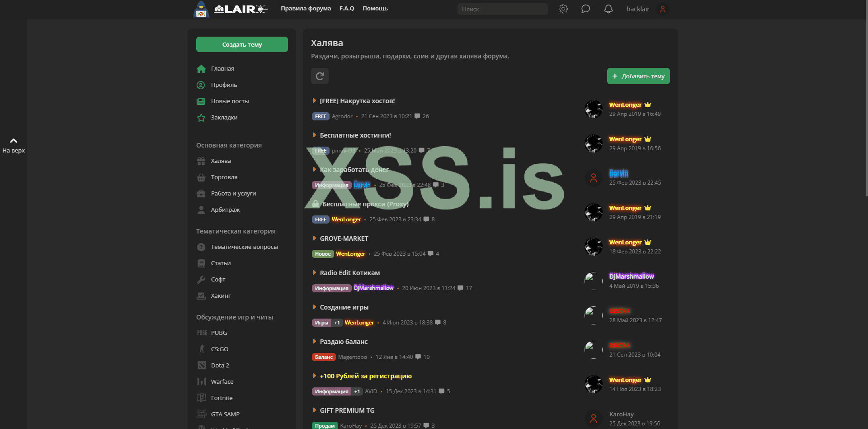Click author name AVID
The image size is (868, 429).
point(371,391)
